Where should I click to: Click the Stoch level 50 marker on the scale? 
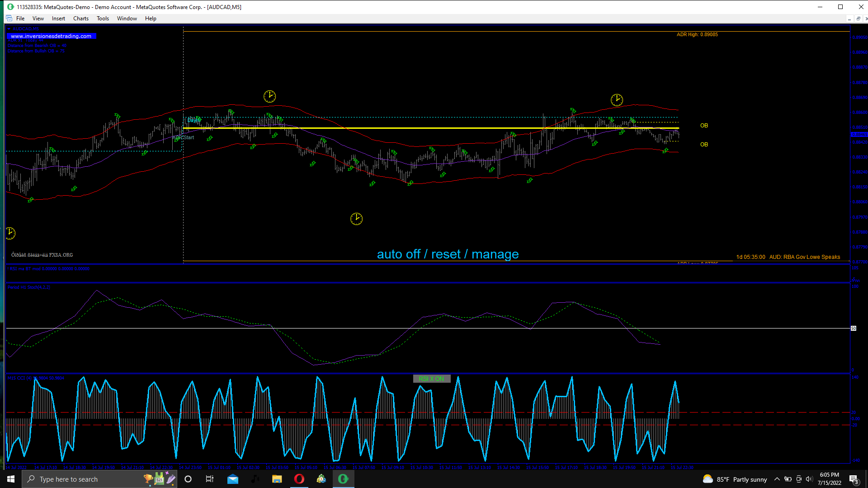tap(854, 328)
